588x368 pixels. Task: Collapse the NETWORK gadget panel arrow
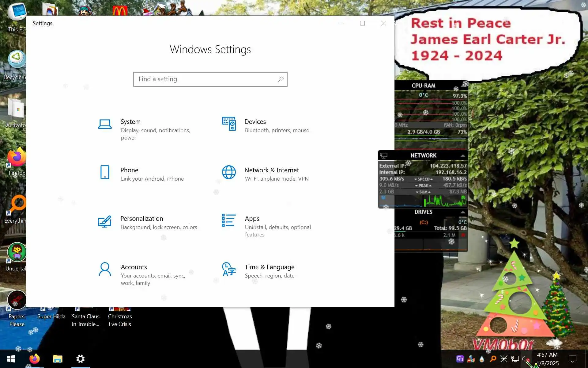point(463,156)
